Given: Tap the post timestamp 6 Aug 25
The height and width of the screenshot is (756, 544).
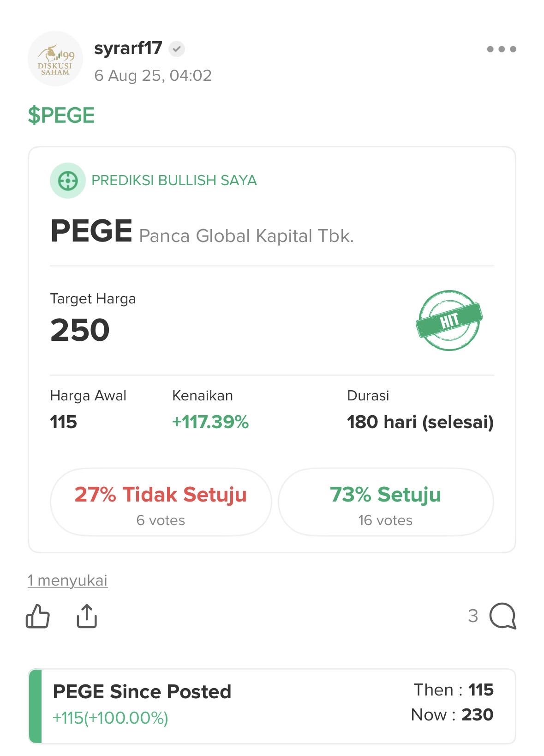Looking at the screenshot, I should point(153,76).
